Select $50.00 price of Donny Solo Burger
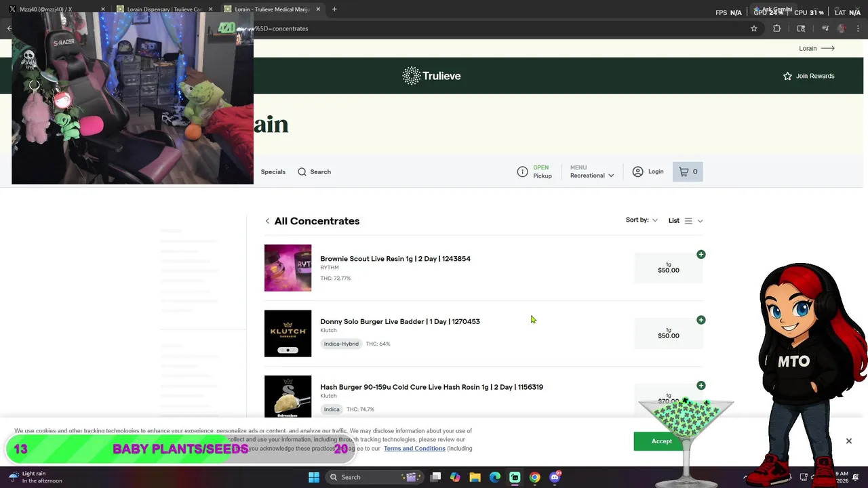This screenshot has height=488, width=868. [669, 336]
